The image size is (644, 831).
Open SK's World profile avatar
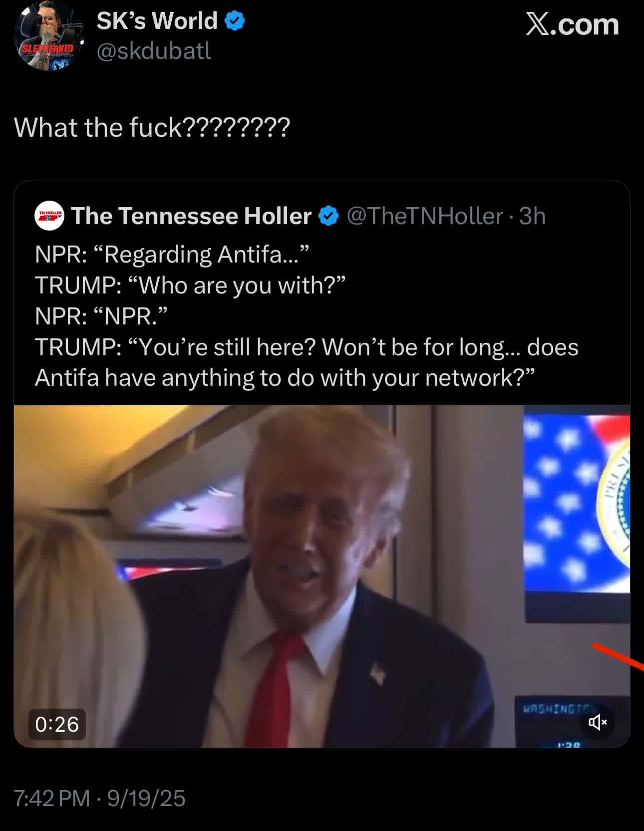coord(48,36)
